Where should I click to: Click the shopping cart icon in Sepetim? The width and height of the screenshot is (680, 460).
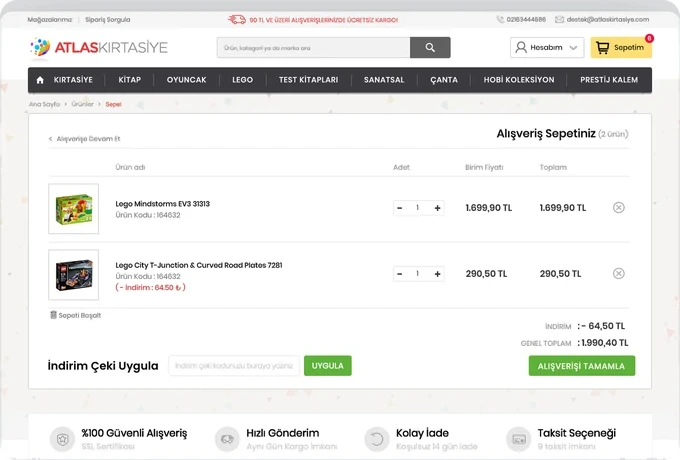pos(602,47)
